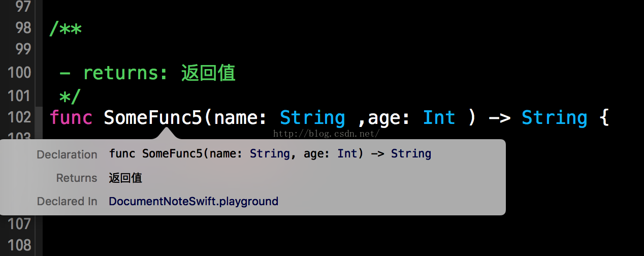Click the Declaration label in Quick Help popover
The width and height of the screenshot is (644, 256).
67,154
